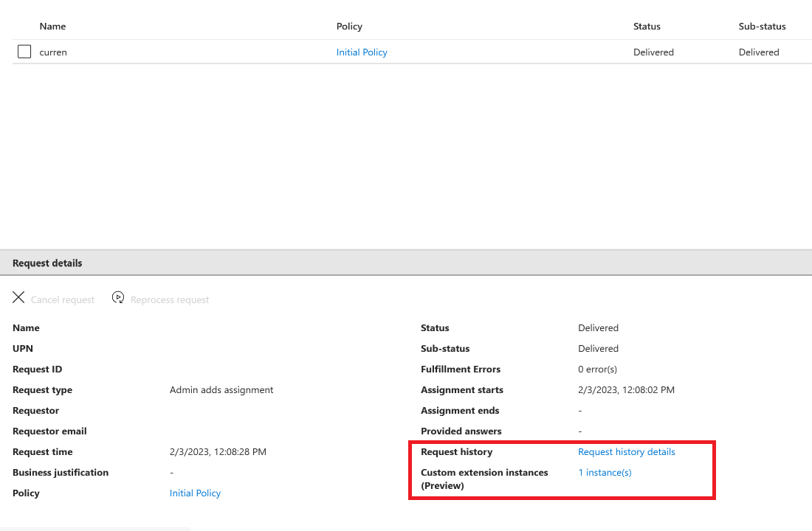Click the Admin adds assignment request type value
The width and height of the screenshot is (812, 531).
pyautogui.click(x=221, y=390)
